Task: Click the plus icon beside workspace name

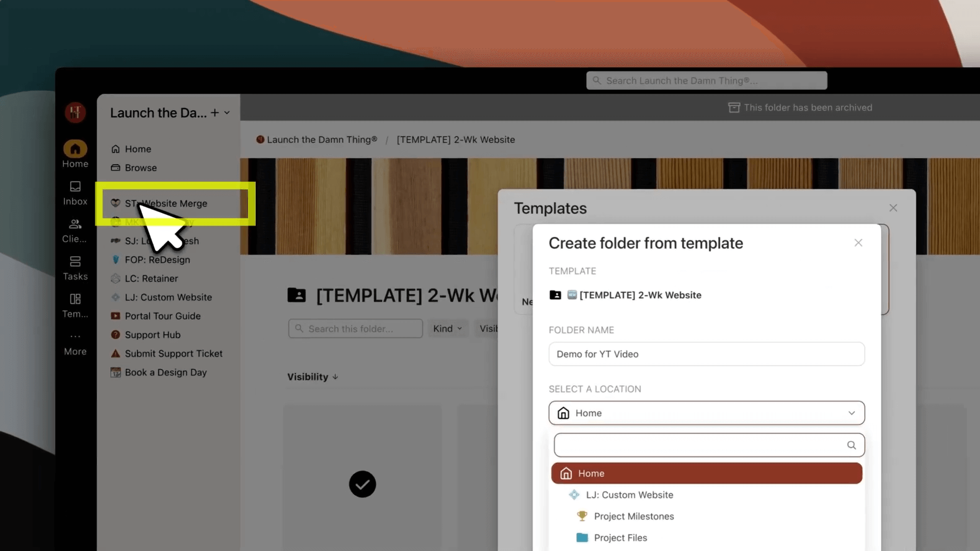Action: [215, 113]
